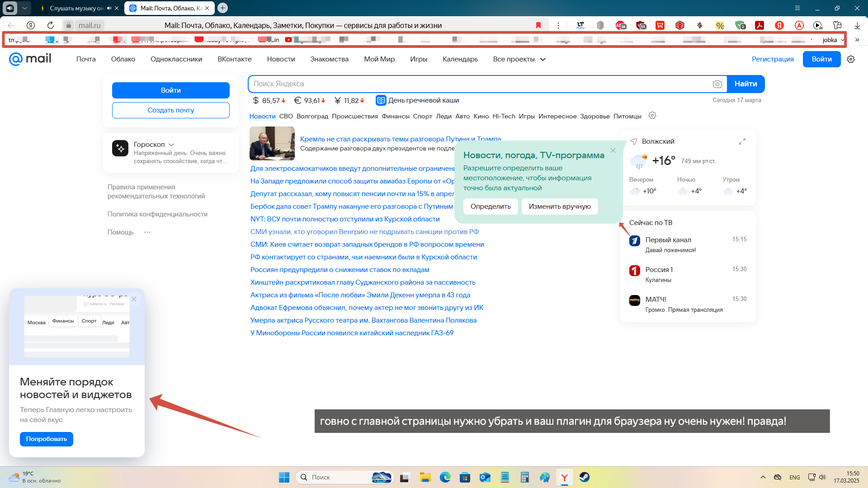Expand the weather widget with arrows icon
This screenshot has height=488, width=868.
tap(742, 141)
